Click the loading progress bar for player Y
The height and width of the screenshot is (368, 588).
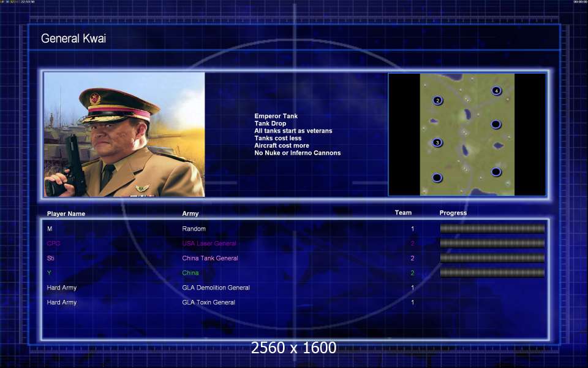(492, 272)
